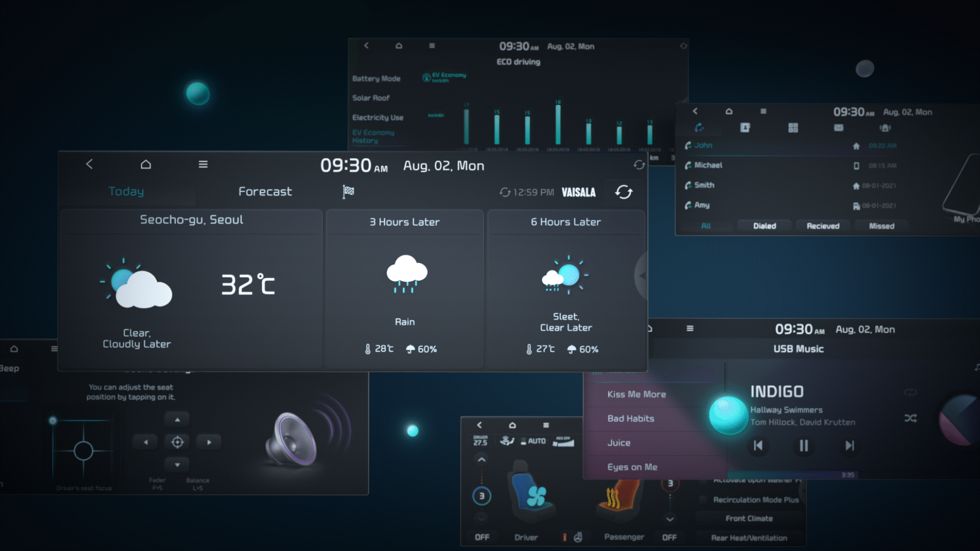Viewport: 980px width, 551px height.
Task: Open home from the phone window
Action: [729, 111]
